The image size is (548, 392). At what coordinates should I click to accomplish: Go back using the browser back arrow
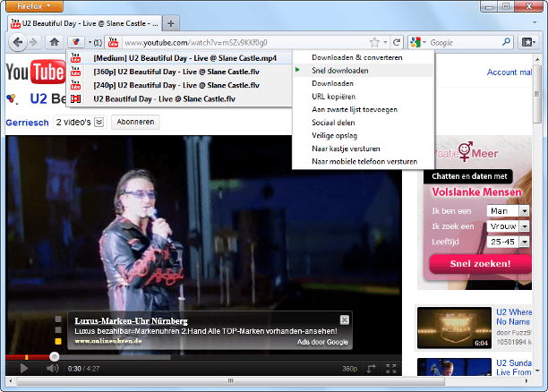coord(18,43)
